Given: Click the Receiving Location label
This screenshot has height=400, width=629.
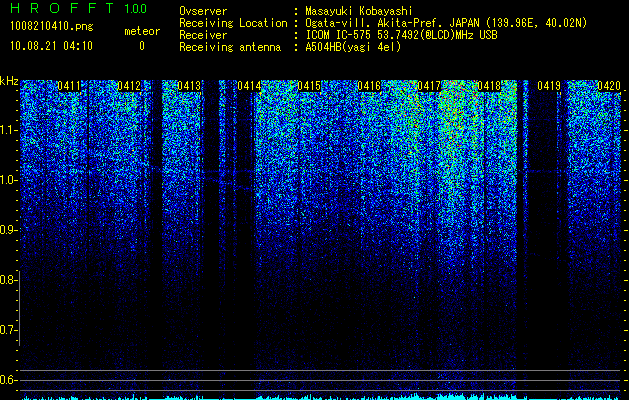Looking at the screenshot, I should pos(233,23).
